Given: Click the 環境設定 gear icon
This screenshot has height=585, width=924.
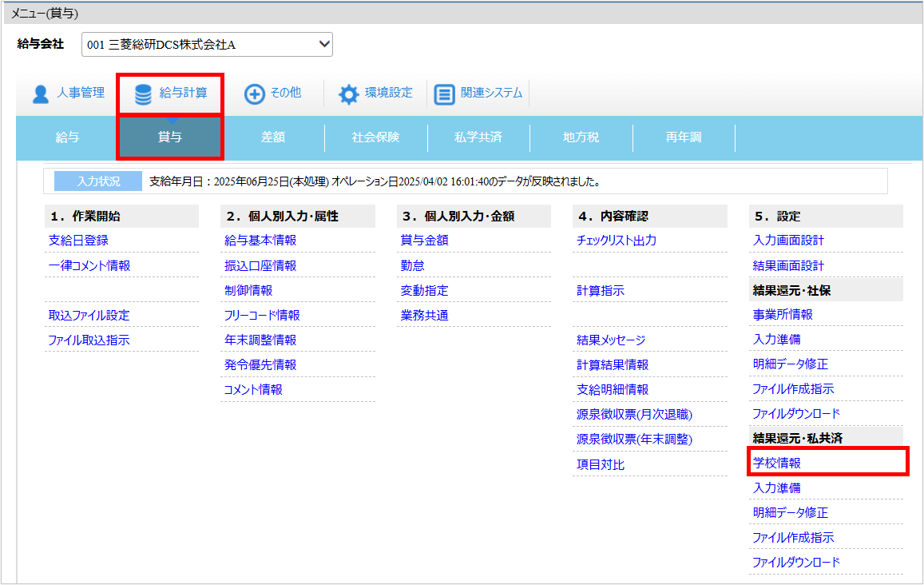Looking at the screenshot, I should pos(349,94).
